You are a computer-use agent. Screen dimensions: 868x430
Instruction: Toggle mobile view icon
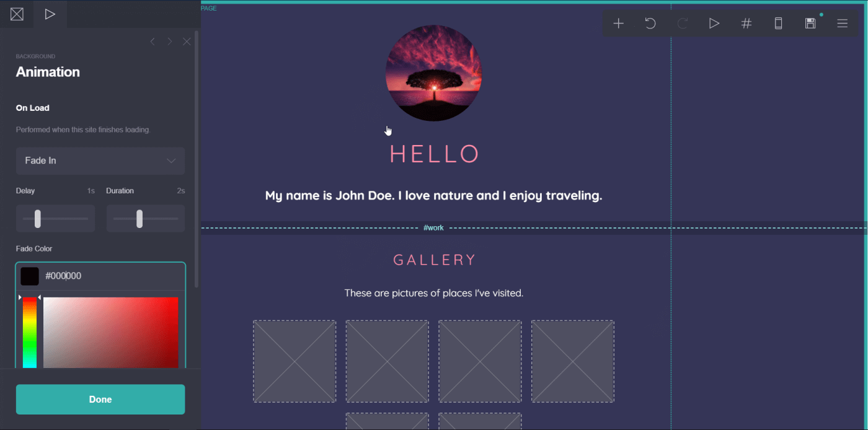pyautogui.click(x=779, y=24)
